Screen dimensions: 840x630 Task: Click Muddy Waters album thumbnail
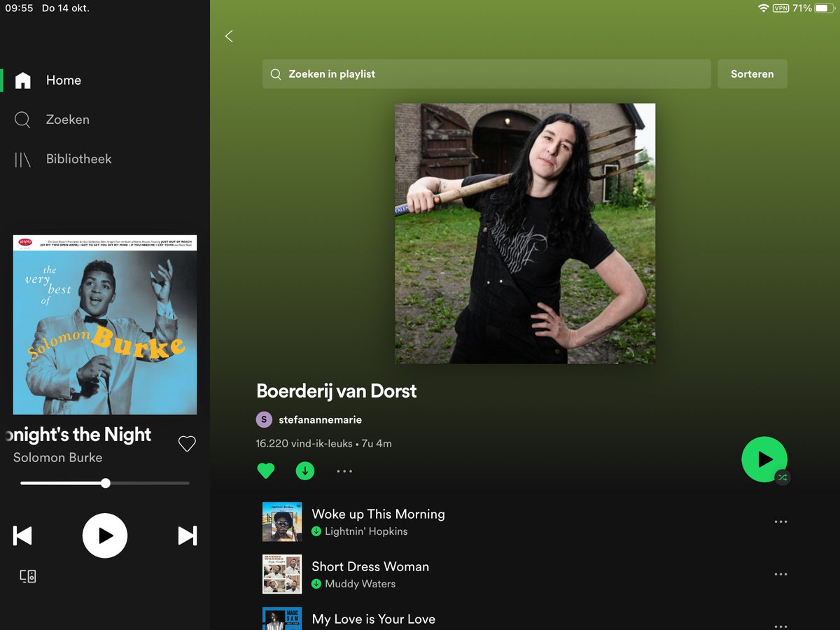point(282,574)
